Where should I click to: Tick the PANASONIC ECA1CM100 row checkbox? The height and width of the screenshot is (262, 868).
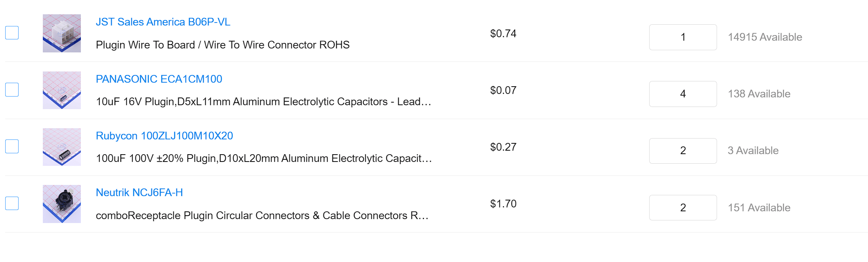12,90
